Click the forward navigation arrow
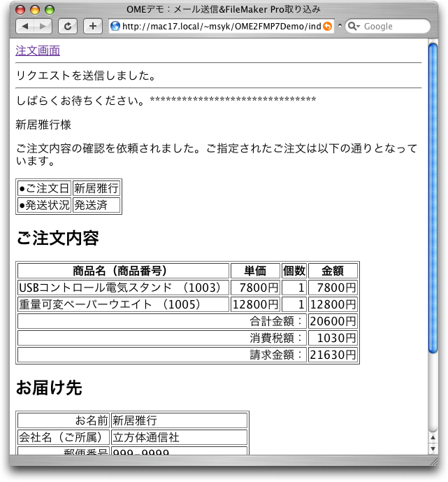Screen dimensions: 448x482 tap(43, 27)
